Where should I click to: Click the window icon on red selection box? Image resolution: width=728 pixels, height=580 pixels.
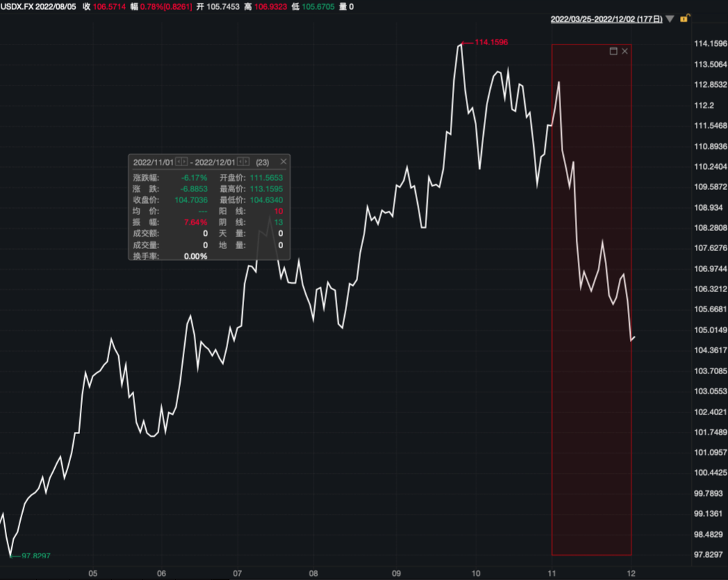pos(613,51)
